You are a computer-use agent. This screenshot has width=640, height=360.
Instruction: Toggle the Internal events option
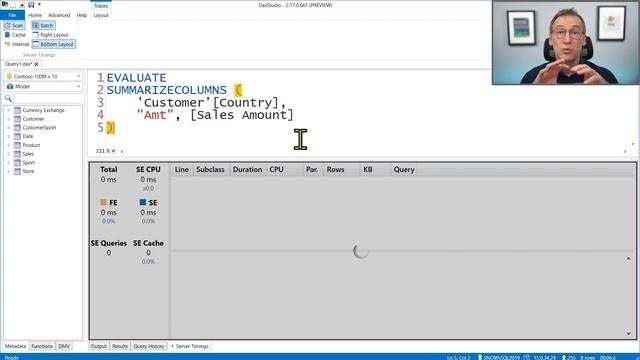point(17,44)
